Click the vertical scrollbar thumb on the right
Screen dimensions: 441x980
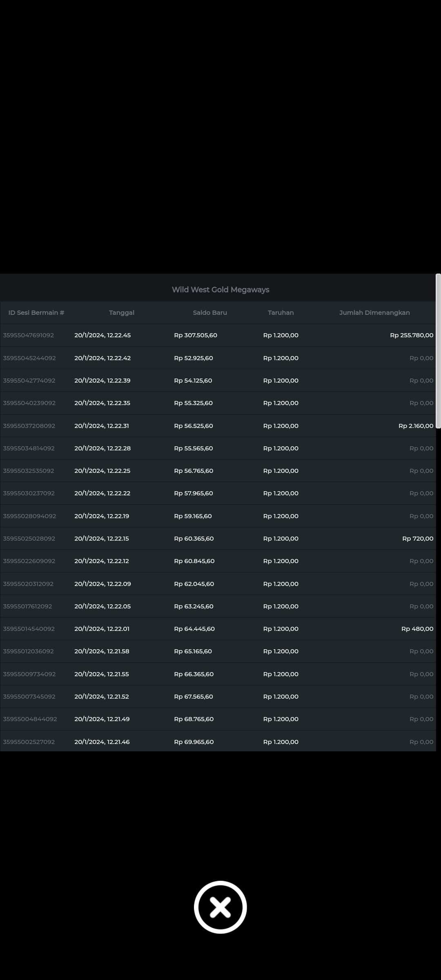(438, 351)
